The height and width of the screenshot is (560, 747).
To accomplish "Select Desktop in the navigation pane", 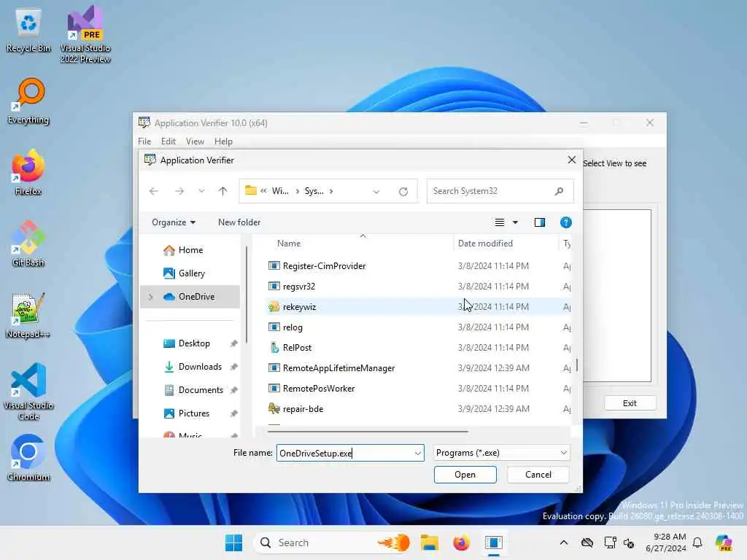I will coord(194,343).
